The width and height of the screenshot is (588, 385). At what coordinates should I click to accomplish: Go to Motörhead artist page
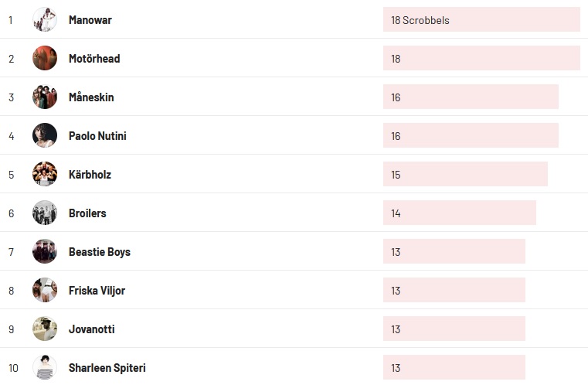tap(94, 59)
